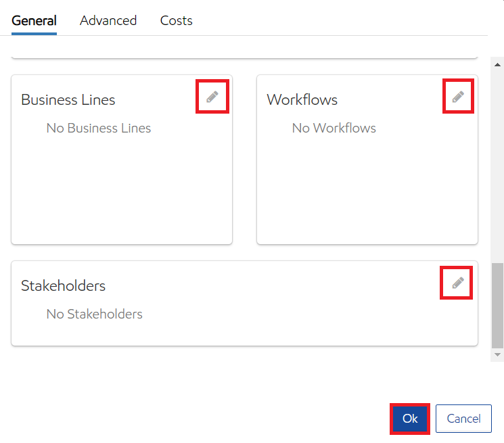This screenshot has width=504, height=443.
Task: Click the empty area inside Workflows card
Action: tap(367, 189)
